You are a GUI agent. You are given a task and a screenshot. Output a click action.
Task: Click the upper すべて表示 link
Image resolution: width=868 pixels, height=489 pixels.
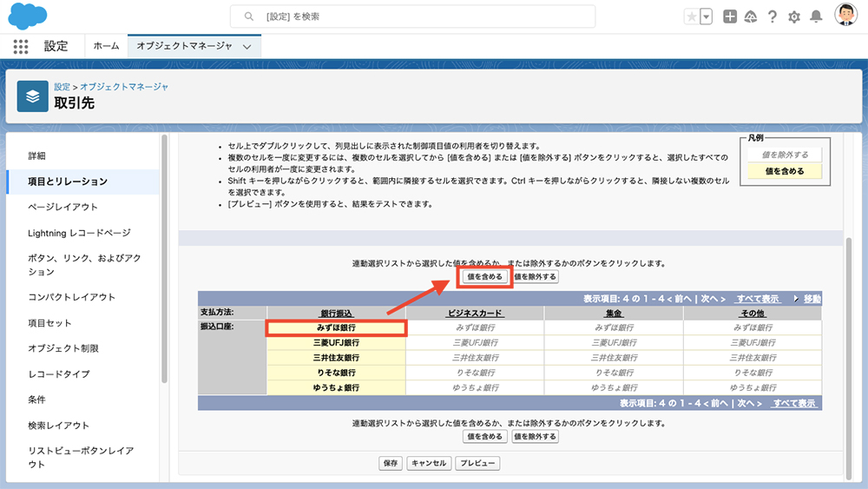coord(758,299)
